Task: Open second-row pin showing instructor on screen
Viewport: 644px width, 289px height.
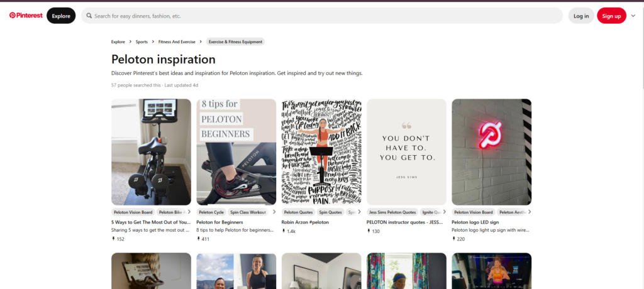Action: (492, 271)
